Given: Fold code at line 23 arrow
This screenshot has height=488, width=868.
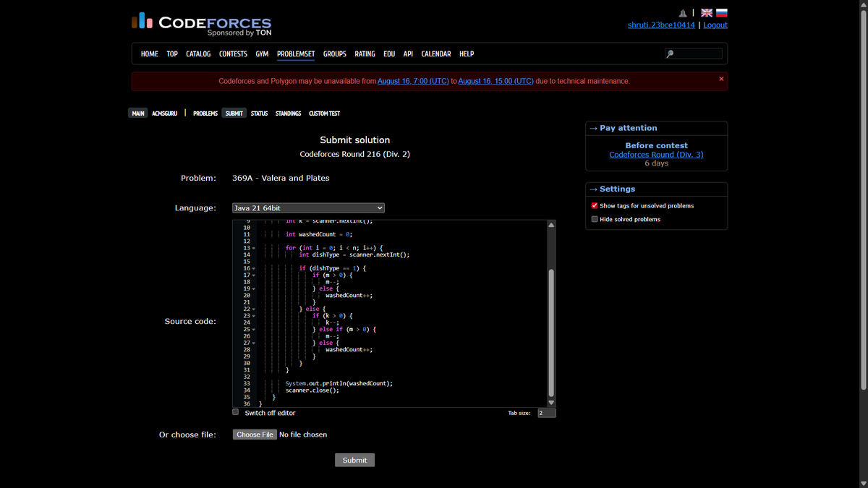Looking at the screenshot, I should (x=255, y=316).
